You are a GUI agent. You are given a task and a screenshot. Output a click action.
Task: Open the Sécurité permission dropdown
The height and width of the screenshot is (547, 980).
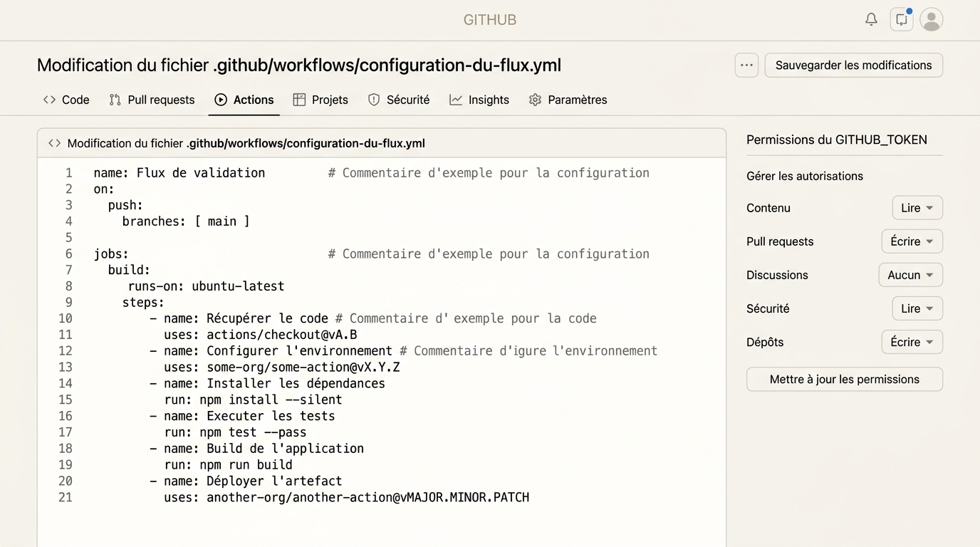[917, 308]
